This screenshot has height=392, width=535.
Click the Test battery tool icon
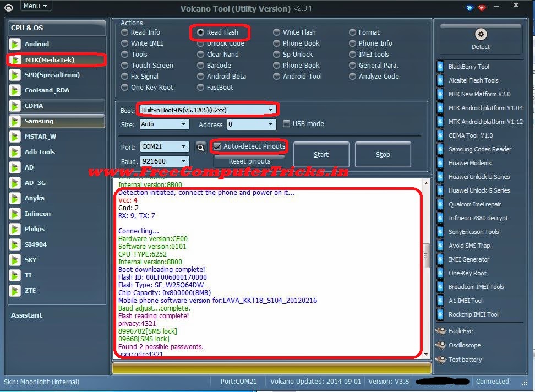point(440,360)
